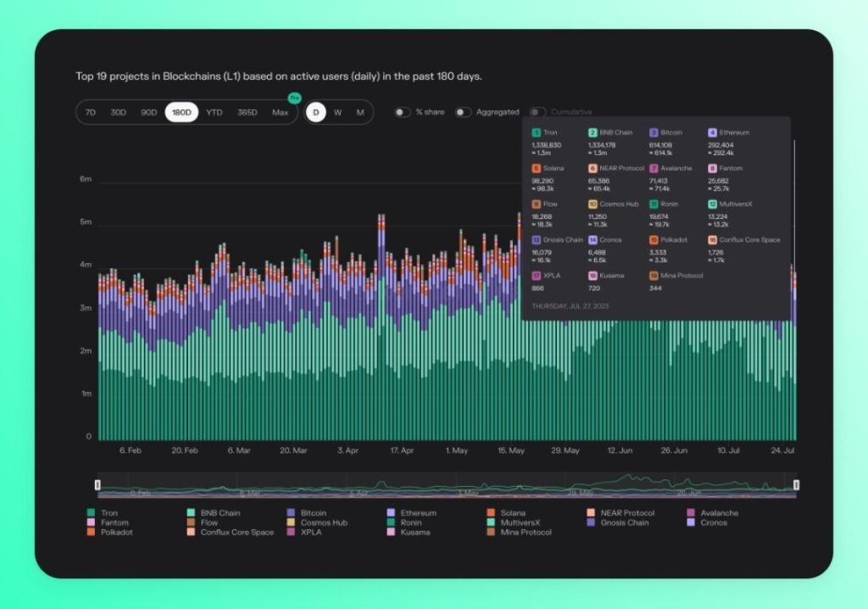The width and height of the screenshot is (868, 609).
Task: Click Flow's color swatch in the legend
Action: 191,522
